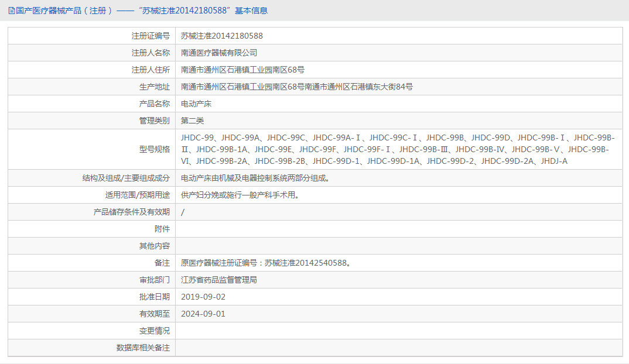The height and width of the screenshot is (364, 629).
Task: Click the 数据库相关备注 label
Action: click(x=143, y=348)
